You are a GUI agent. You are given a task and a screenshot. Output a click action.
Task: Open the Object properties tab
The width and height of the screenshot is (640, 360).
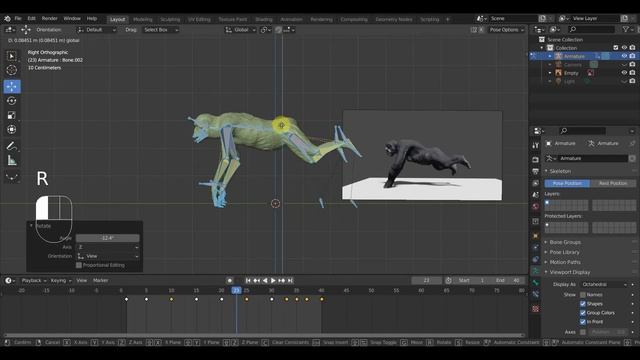click(536, 236)
